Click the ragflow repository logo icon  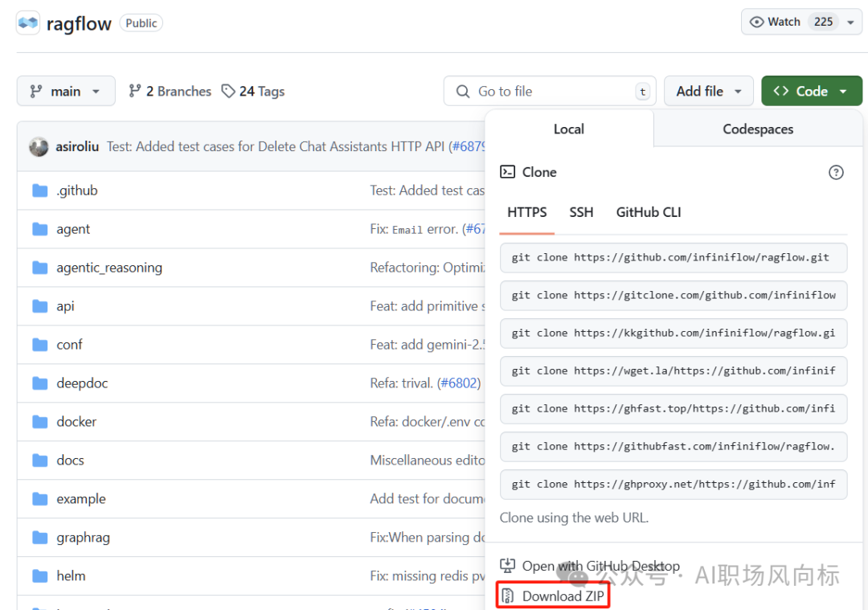27,23
